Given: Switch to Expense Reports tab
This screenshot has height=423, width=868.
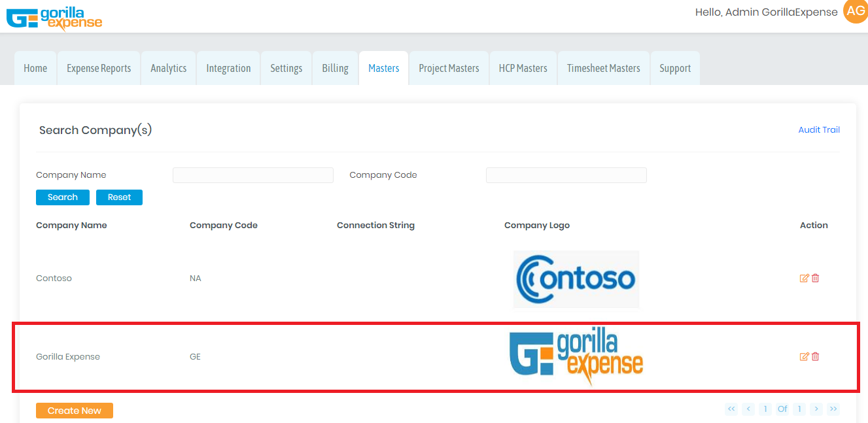Looking at the screenshot, I should (x=99, y=68).
